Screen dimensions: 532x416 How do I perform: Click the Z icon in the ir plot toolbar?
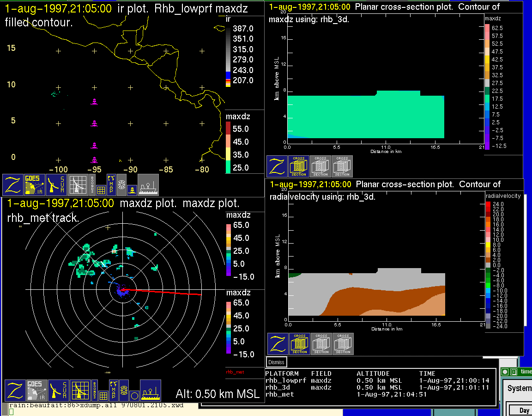tap(13, 185)
